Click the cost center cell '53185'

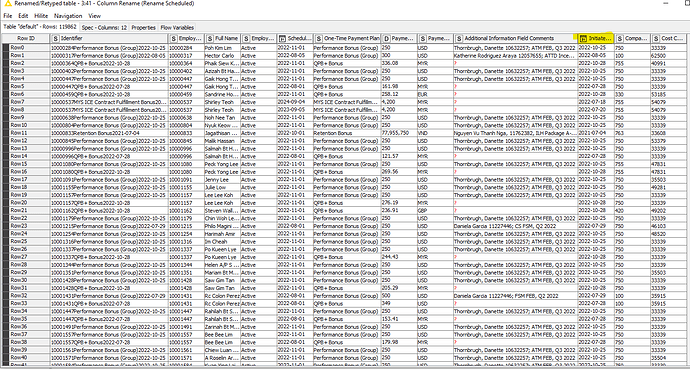coord(669,94)
